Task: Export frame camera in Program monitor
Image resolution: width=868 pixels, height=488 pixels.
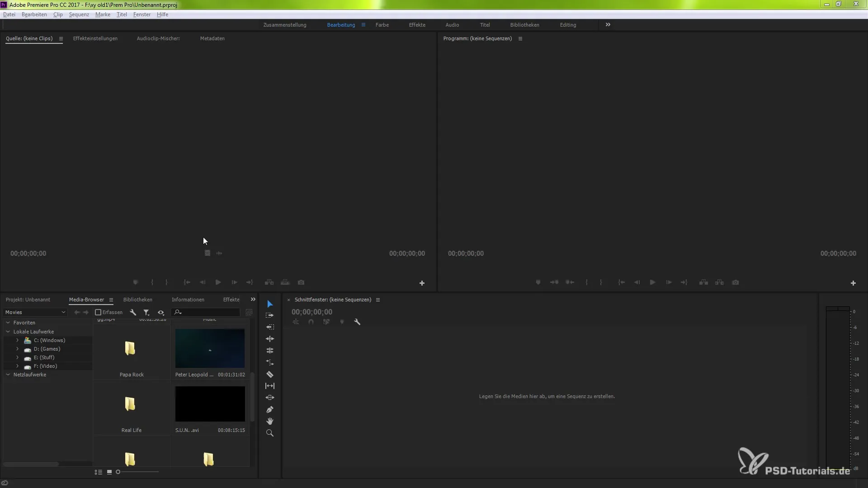Action: [x=736, y=282]
